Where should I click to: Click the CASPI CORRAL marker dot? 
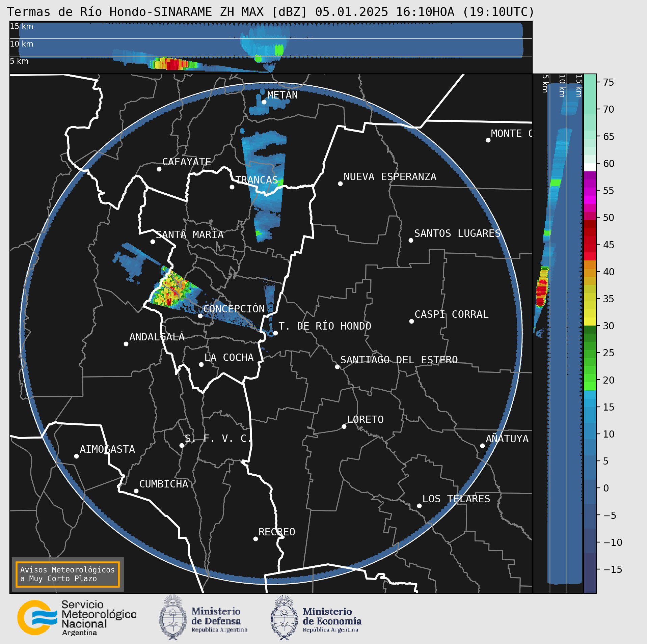411,321
